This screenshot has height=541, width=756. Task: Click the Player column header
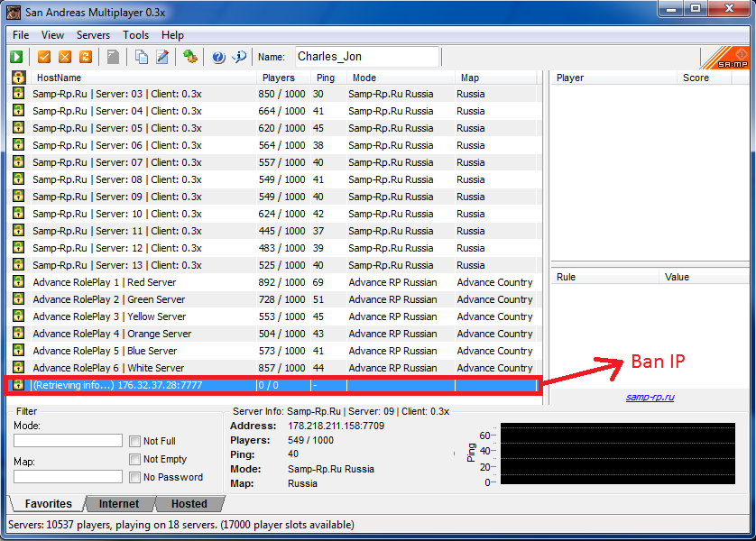(x=613, y=78)
